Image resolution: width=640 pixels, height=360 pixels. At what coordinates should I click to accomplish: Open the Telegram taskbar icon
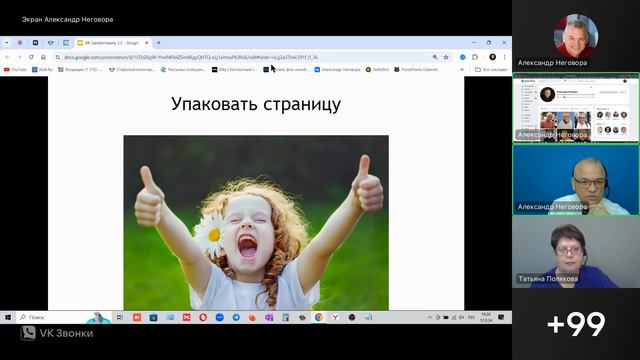pos(236,317)
